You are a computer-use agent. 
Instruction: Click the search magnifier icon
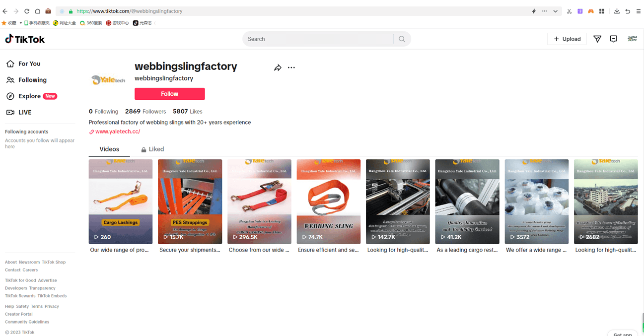(x=402, y=39)
